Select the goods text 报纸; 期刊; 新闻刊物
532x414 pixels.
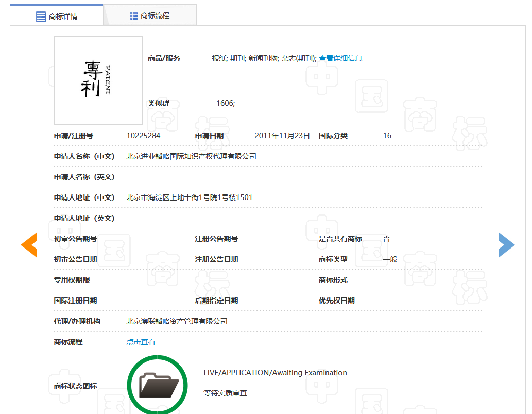[245, 58]
